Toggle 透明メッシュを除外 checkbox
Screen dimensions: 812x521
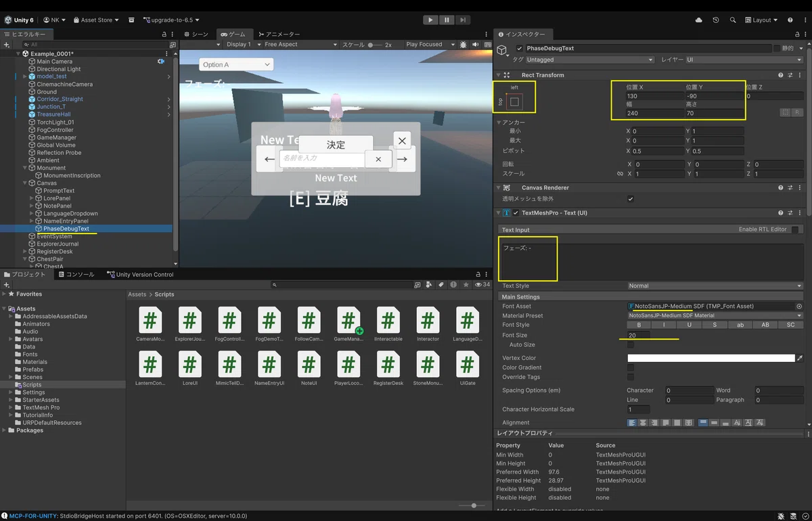point(631,199)
